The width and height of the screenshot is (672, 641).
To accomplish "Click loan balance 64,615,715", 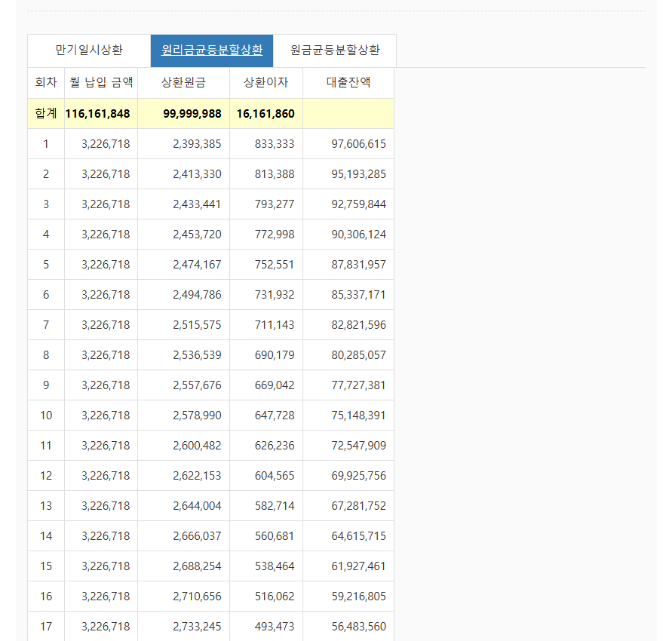I will click(359, 536).
